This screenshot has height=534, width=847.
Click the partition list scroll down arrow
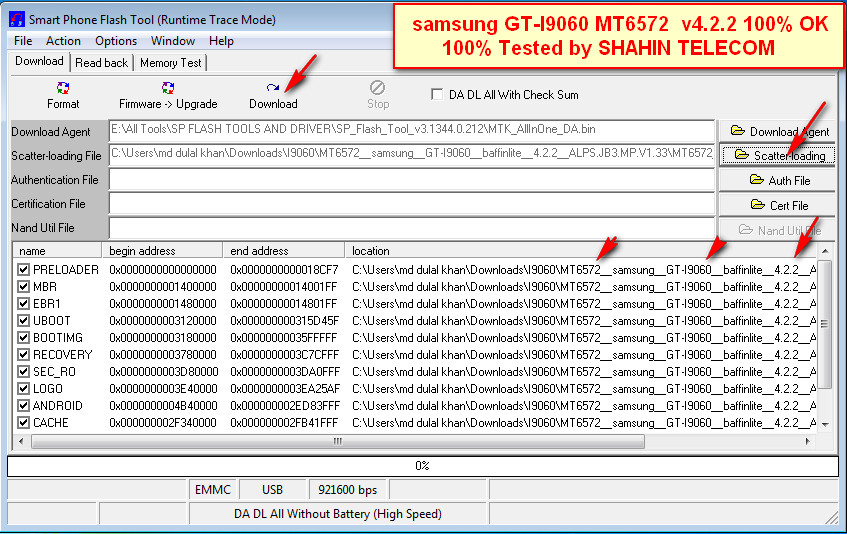point(825,425)
